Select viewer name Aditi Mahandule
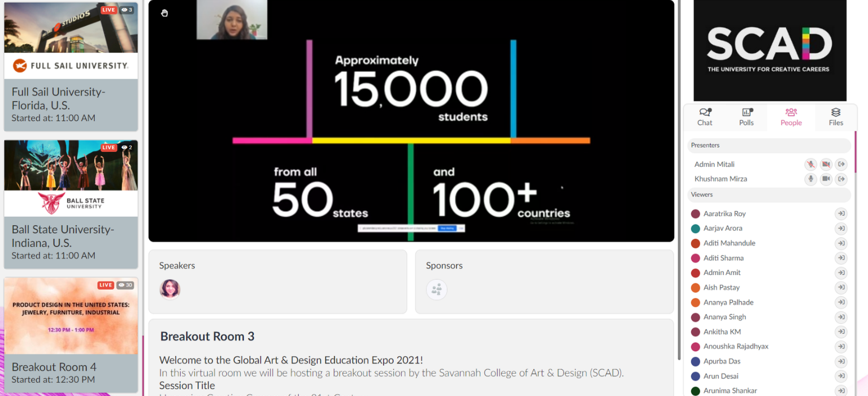Image resolution: width=868 pixels, height=396 pixels. 730,243
